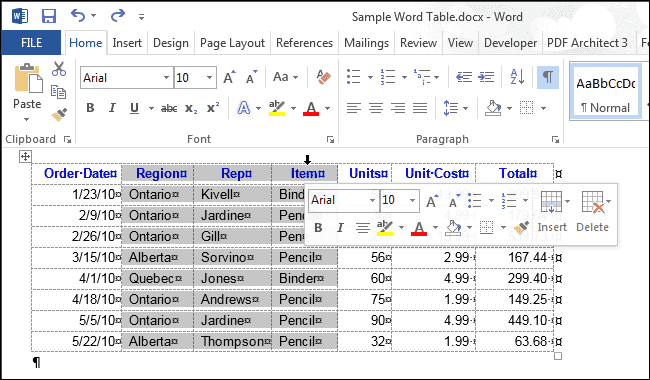Sort the selection A to Z
Screen dimensions: 650x380
click(x=517, y=77)
